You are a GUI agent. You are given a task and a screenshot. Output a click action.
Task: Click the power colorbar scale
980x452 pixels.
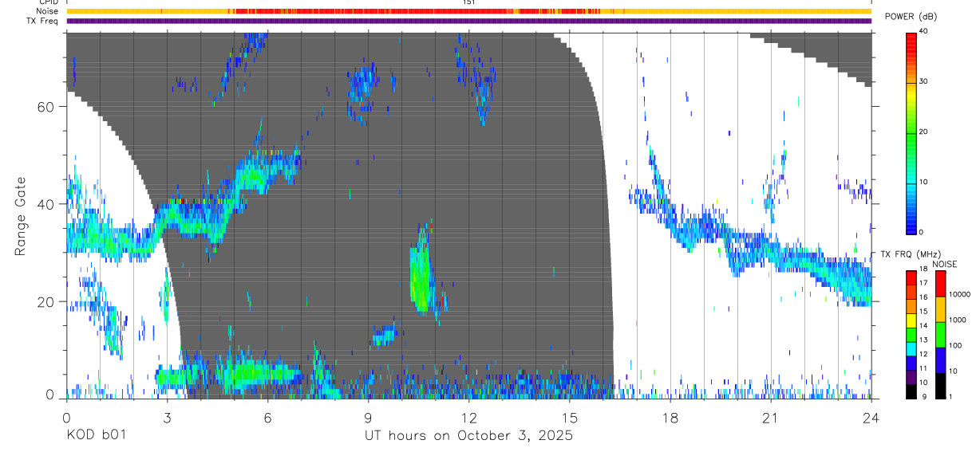coord(911,132)
